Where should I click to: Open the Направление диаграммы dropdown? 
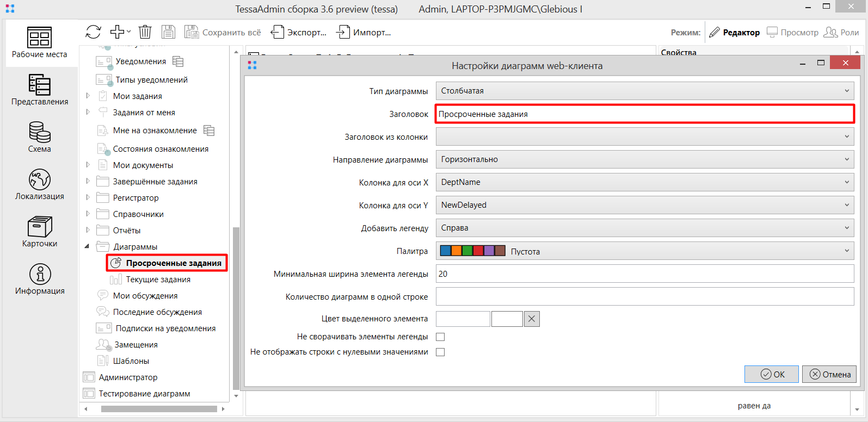tap(644, 159)
